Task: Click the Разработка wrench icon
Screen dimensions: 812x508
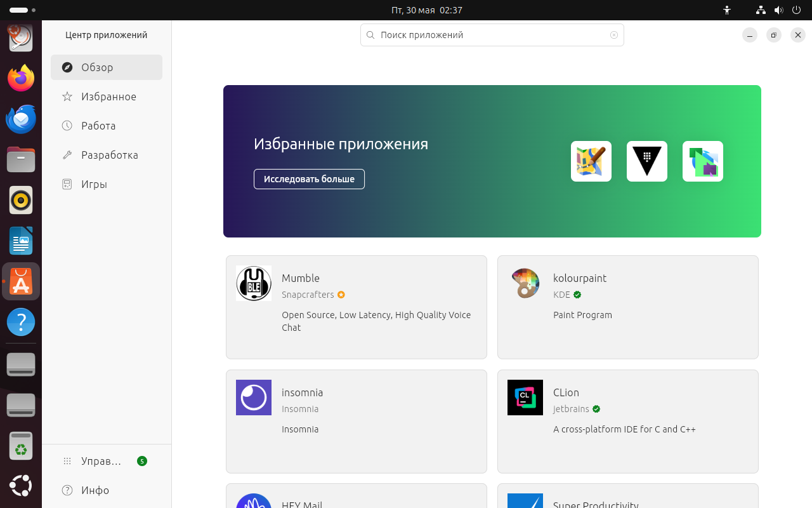Action: tap(67, 155)
